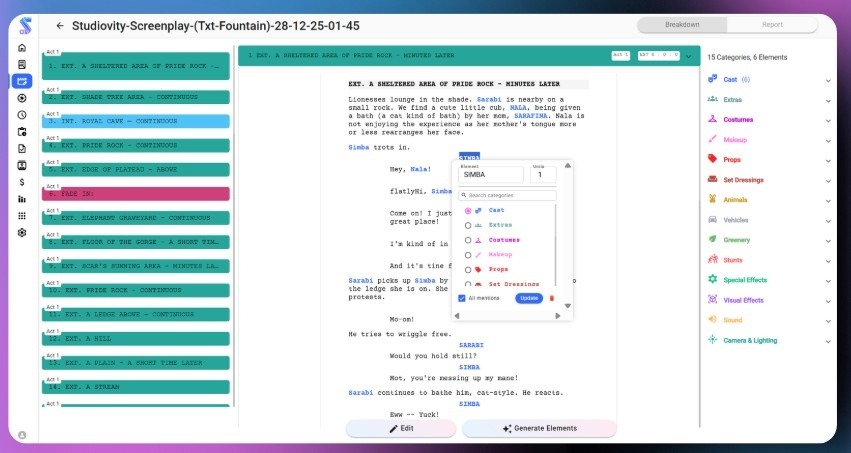The width and height of the screenshot is (851, 453).
Task: Go back using the arrow beside title
Action: coord(60,25)
